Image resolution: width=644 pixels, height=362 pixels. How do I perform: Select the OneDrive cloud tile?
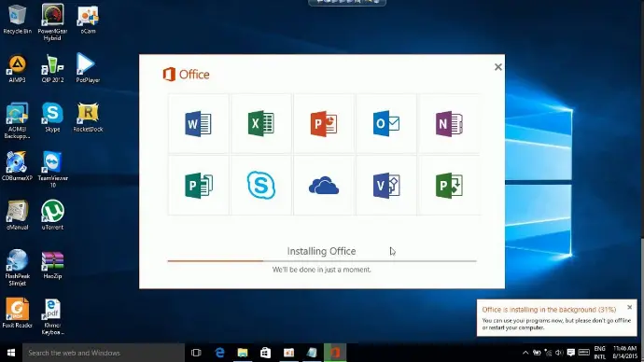point(324,186)
